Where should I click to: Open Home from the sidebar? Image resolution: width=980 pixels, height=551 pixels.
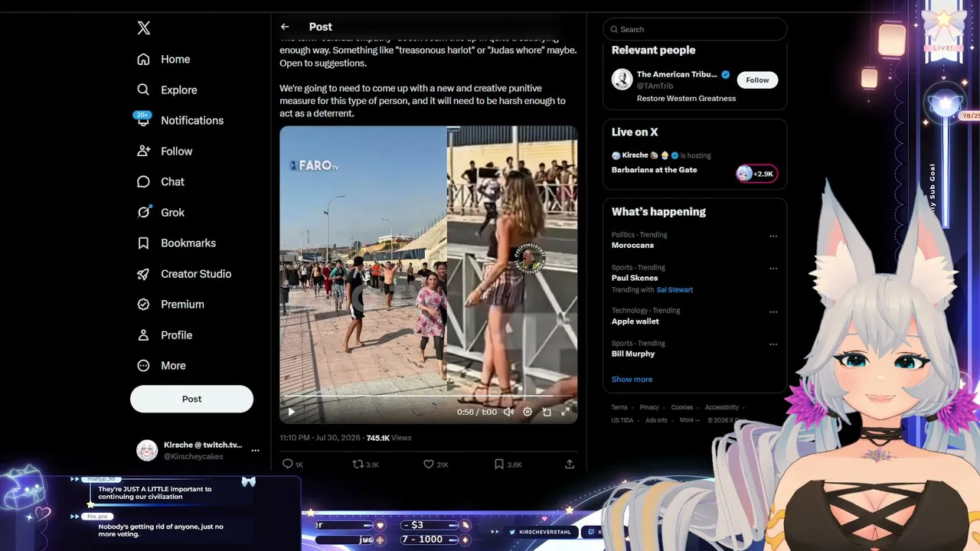point(163,59)
